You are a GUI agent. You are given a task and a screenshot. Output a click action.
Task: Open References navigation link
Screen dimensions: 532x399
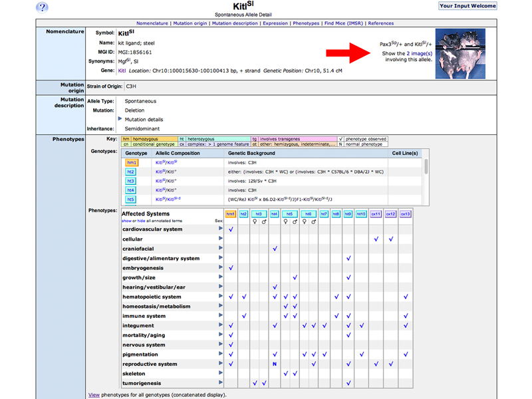[x=380, y=23]
